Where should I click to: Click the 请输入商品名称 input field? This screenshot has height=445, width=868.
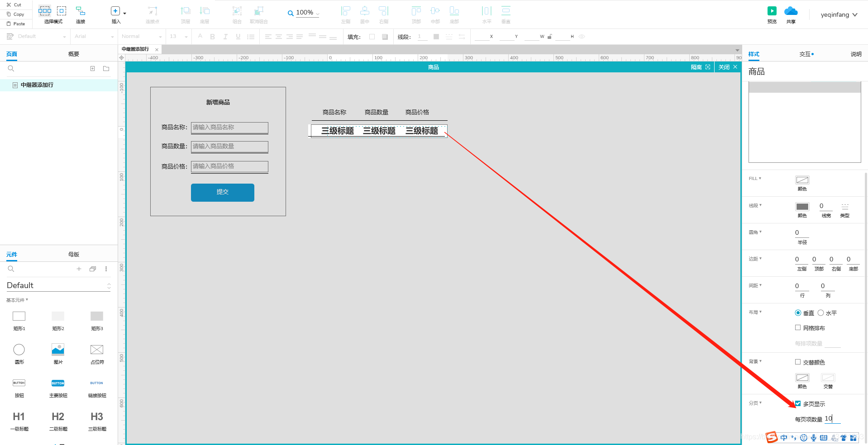tap(229, 128)
